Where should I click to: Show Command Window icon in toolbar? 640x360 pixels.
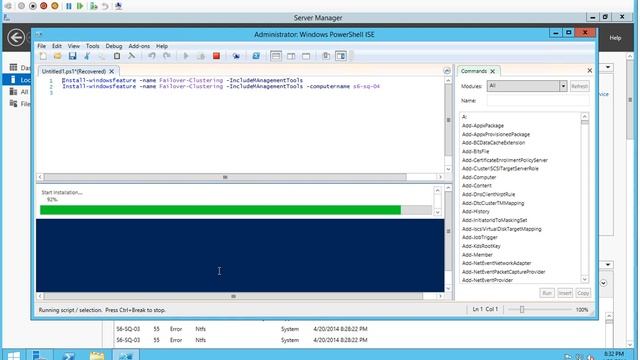(326, 56)
